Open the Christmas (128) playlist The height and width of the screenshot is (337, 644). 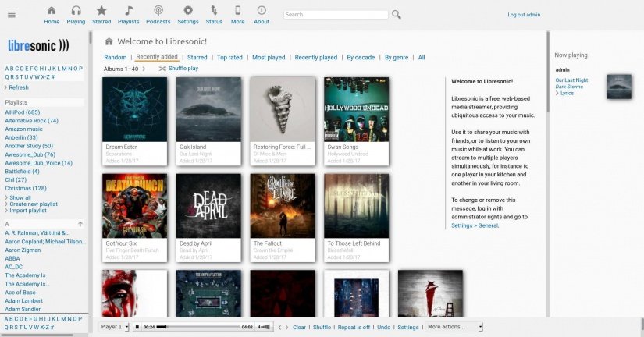click(x=26, y=188)
